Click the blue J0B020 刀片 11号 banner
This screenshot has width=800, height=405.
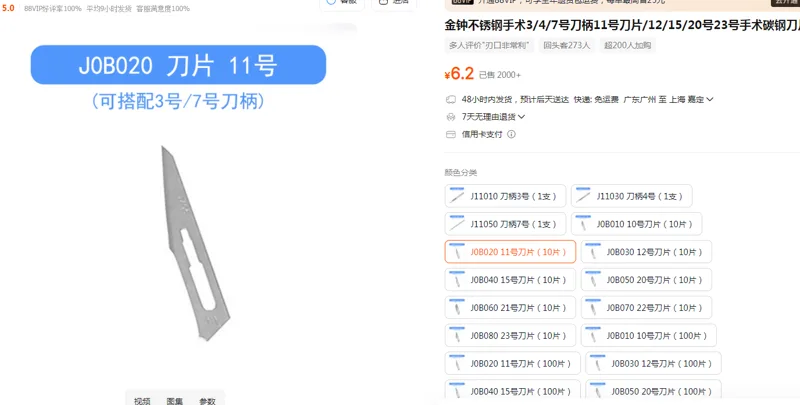tap(178, 65)
